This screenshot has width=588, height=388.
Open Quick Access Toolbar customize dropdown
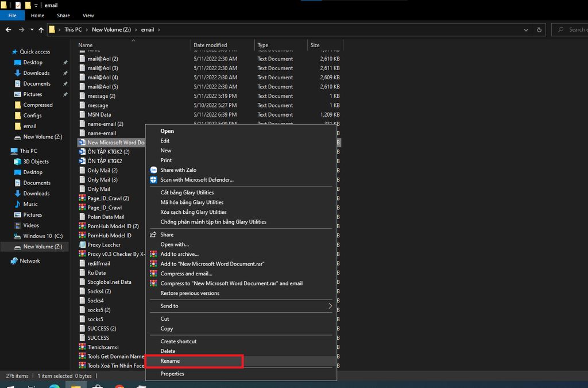click(x=36, y=5)
